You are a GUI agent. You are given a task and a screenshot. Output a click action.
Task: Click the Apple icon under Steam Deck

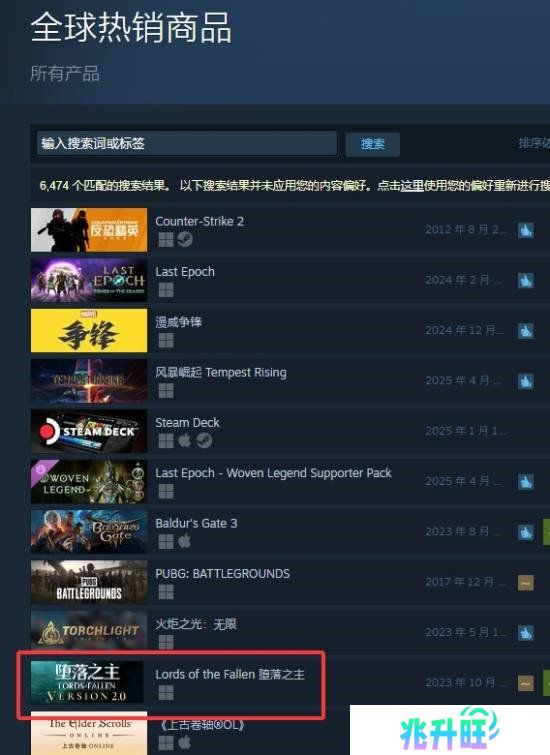tap(185, 441)
